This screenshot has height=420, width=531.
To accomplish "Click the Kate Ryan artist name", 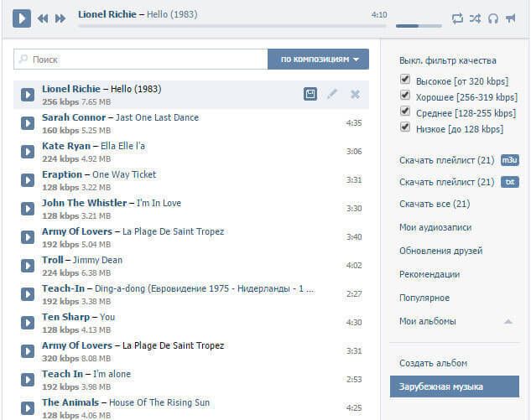I will 66,146.
